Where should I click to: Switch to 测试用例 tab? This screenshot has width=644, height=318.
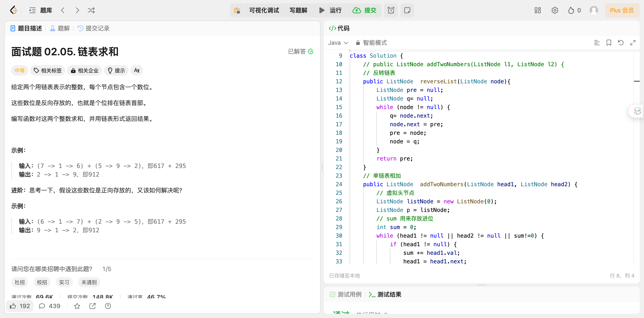click(x=346, y=294)
